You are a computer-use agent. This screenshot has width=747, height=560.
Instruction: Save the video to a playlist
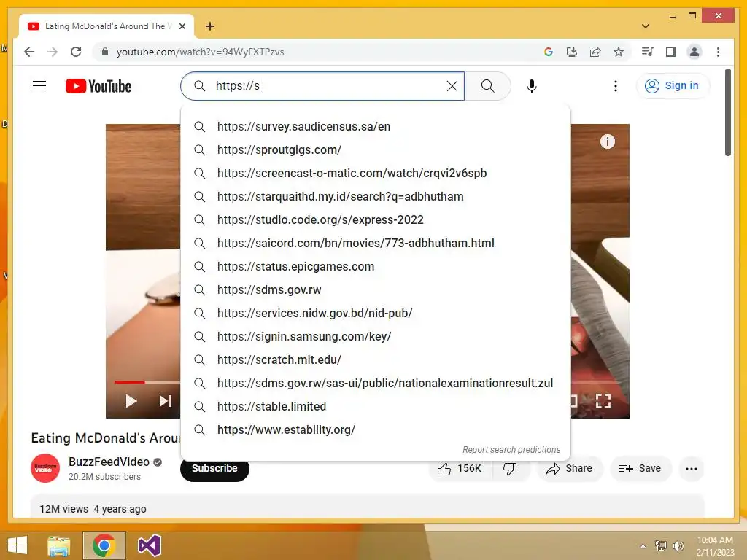pos(640,469)
